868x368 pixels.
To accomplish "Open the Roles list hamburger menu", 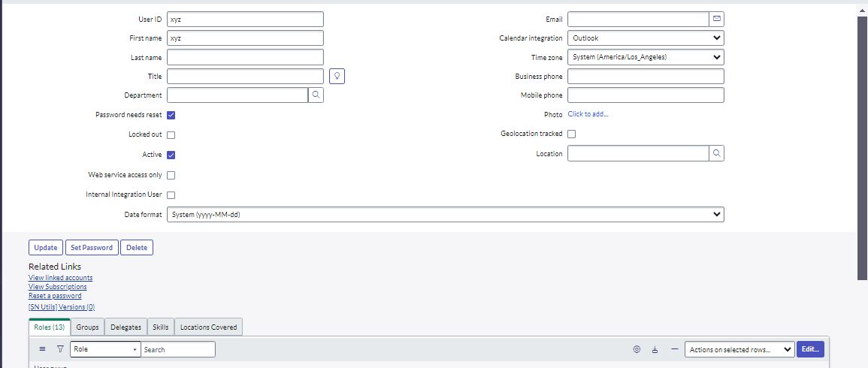I will coord(43,349).
